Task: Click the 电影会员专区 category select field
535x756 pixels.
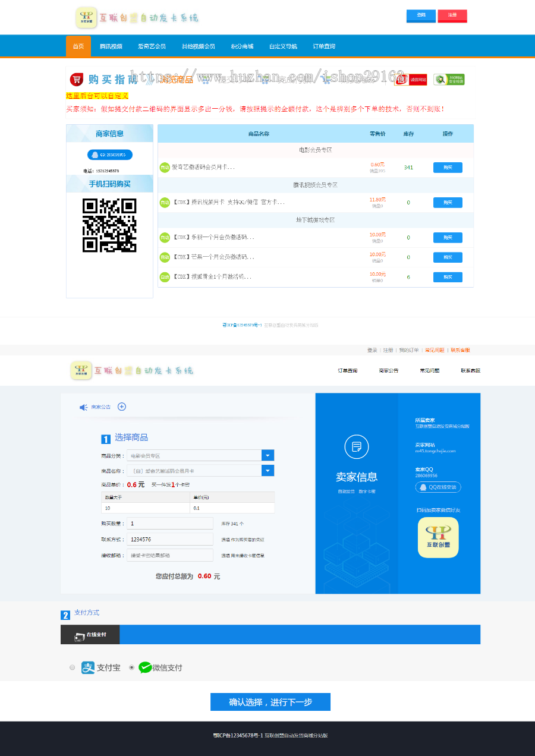Action: [x=200, y=455]
